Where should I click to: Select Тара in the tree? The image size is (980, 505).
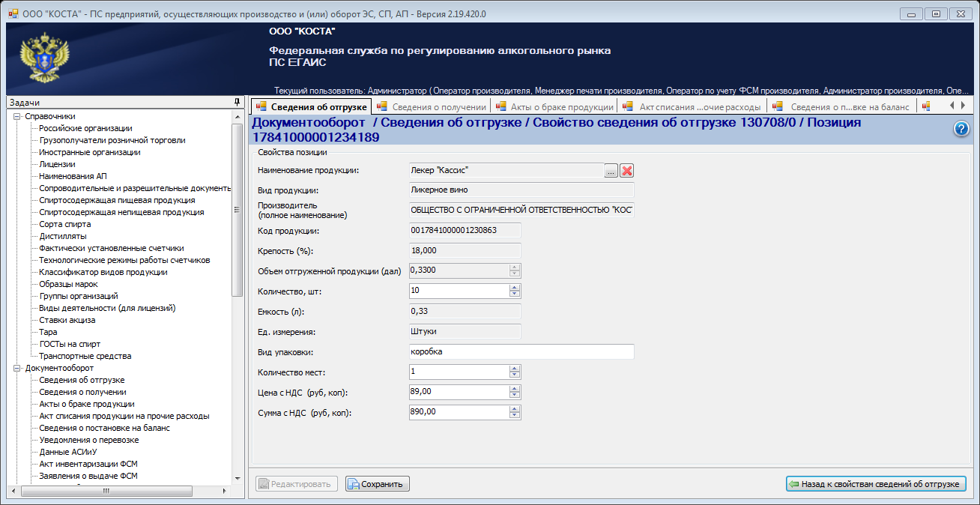click(x=48, y=332)
